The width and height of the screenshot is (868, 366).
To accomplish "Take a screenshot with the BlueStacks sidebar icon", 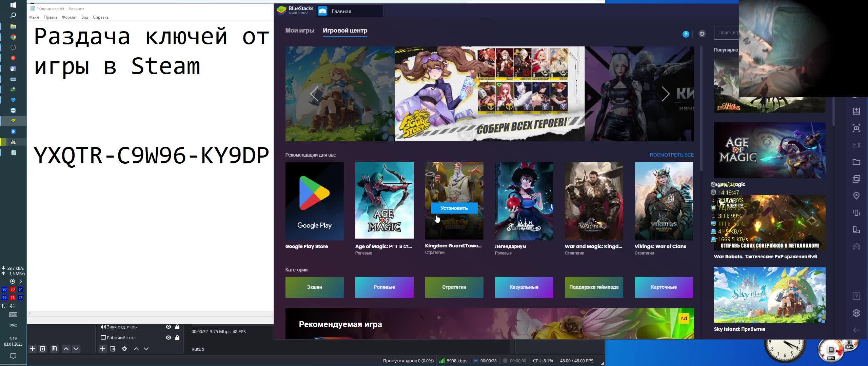I will click(x=856, y=128).
